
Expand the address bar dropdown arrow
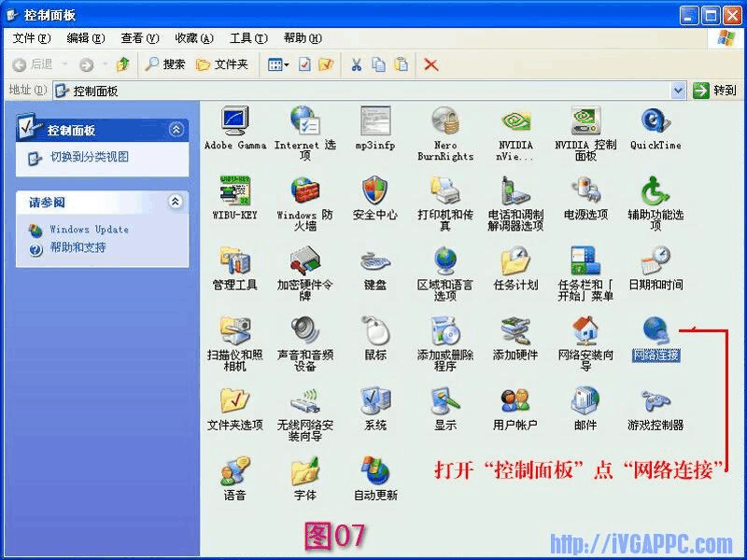click(679, 91)
